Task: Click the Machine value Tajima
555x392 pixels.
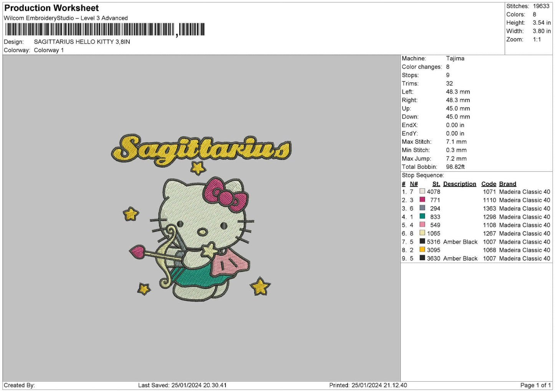Action: tap(455, 58)
